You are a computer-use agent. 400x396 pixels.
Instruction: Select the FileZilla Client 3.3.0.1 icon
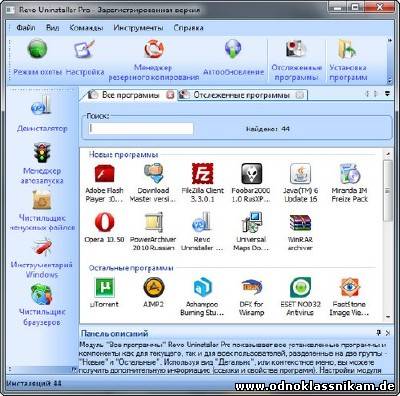[202, 173]
